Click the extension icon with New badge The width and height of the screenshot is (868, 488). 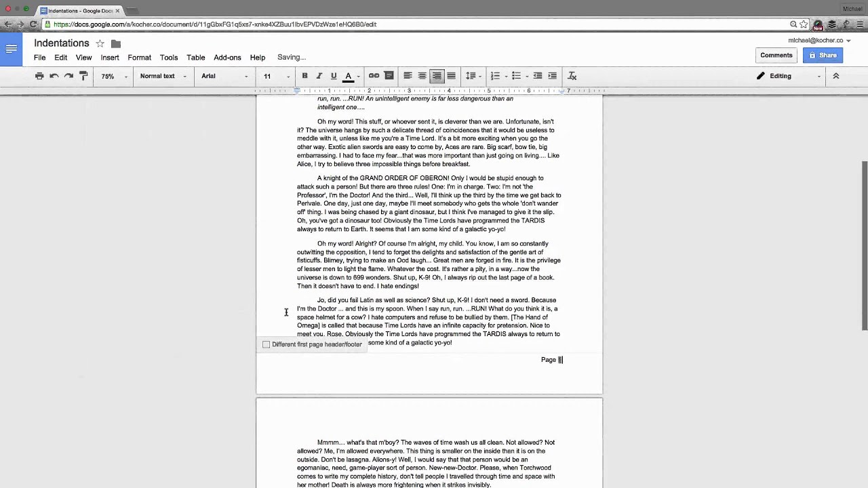pyautogui.click(x=818, y=25)
